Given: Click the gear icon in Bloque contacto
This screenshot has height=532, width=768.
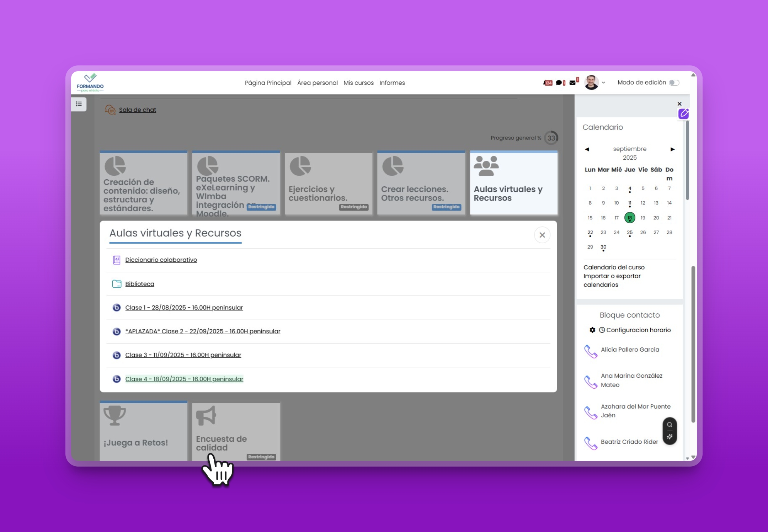Looking at the screenshot, I should click(x=592, y=330).
